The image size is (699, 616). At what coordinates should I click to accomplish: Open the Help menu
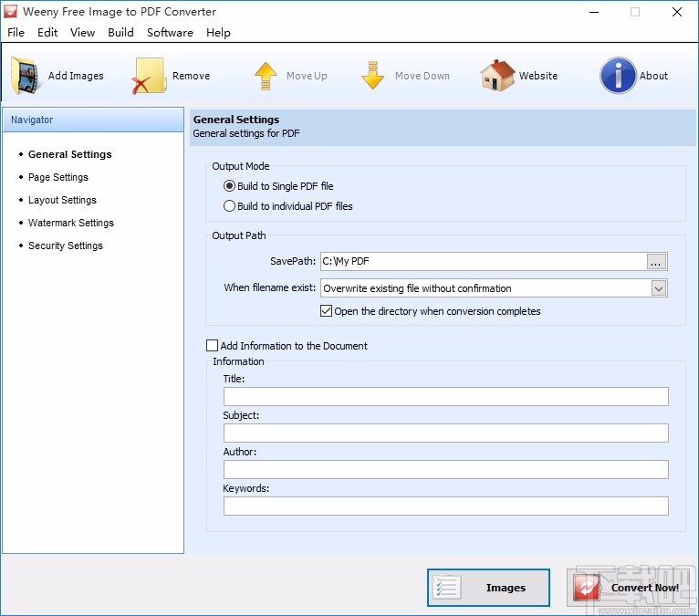tap(218, 33)
